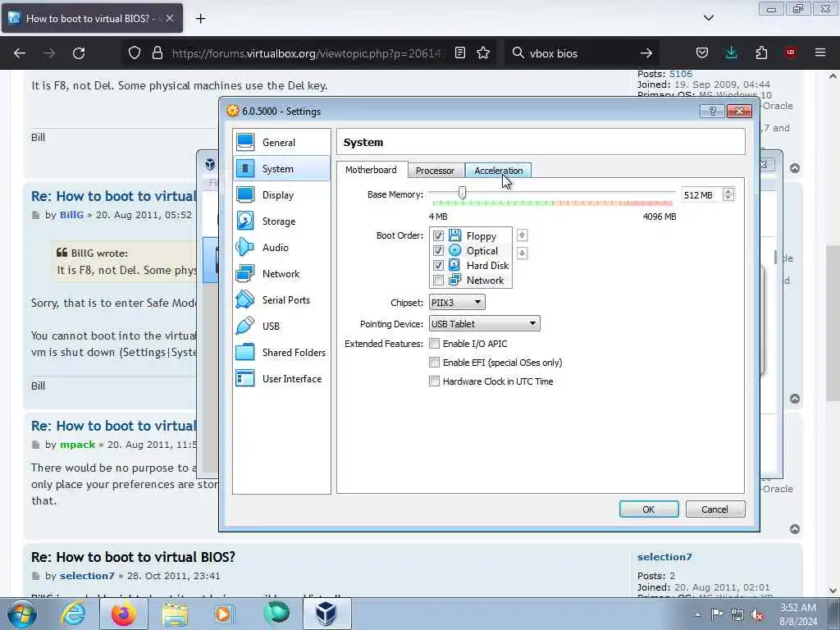The image size is (840, 630).
Task: Move boot device up arrow
Action: click(522, 235)
